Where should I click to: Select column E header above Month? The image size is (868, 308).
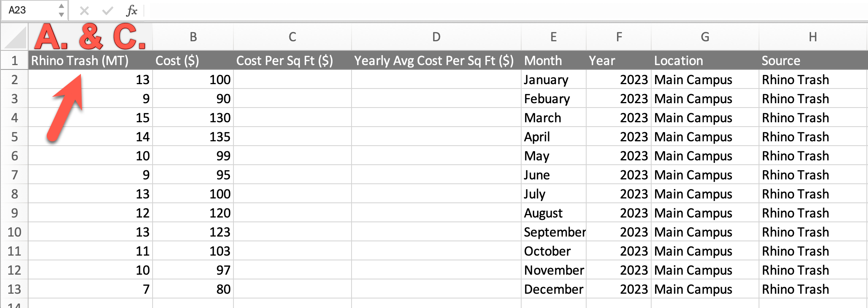pyautogui.click(x=553, y=37)
